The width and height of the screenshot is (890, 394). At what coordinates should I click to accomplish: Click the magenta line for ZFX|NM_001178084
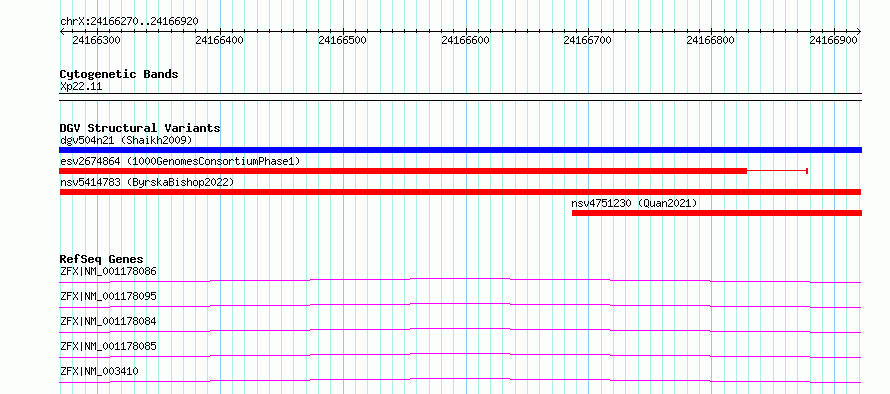(x=460, y=329)
